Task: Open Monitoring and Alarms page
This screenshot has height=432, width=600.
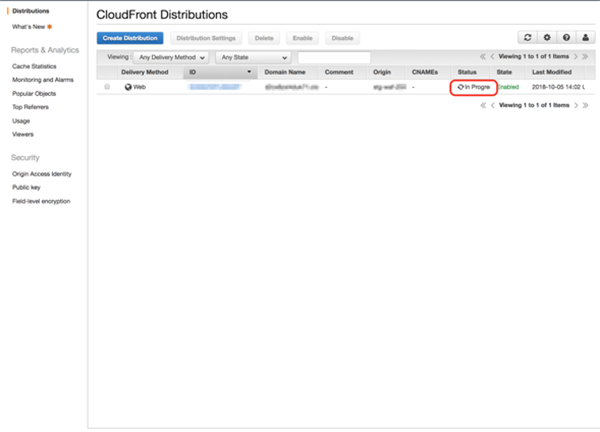Action: click(43, 80)
